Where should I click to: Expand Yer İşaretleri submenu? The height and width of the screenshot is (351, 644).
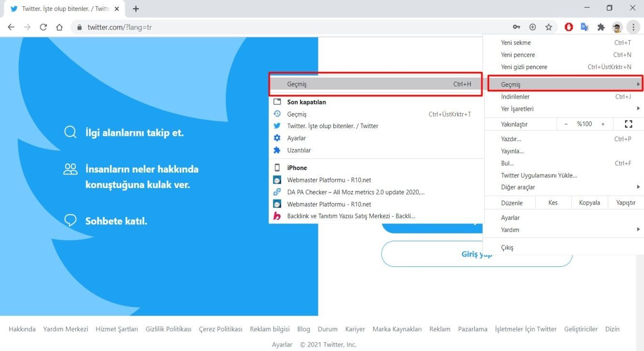563,109
